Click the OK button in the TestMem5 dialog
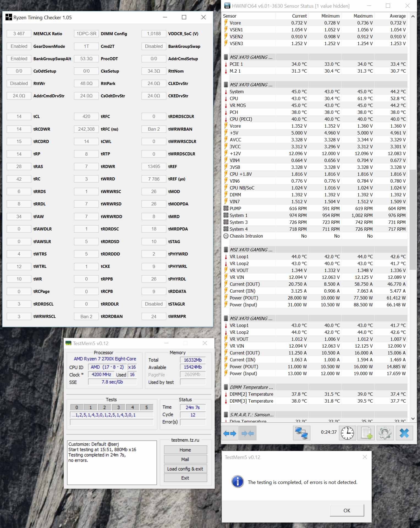The width and height of the screenshot is (420, 528). [x=347, y=510]
